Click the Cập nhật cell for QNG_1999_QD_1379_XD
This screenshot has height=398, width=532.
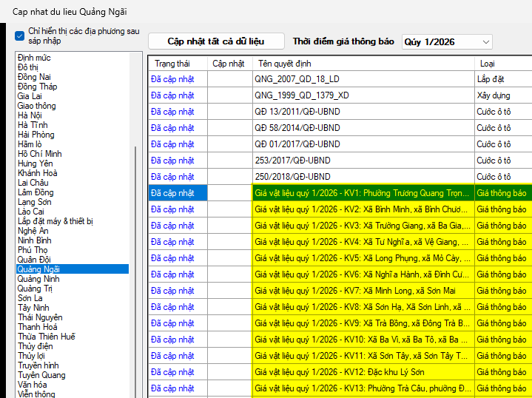coord(229,95)
